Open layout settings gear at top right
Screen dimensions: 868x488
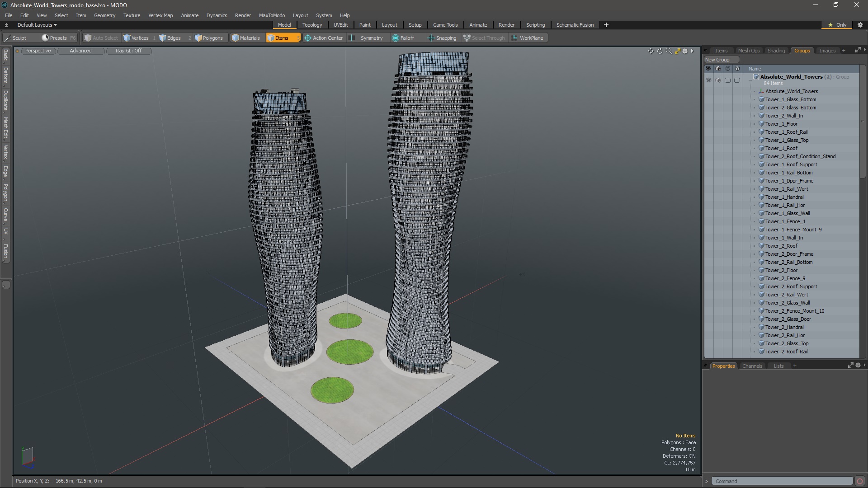pos(860,25)
